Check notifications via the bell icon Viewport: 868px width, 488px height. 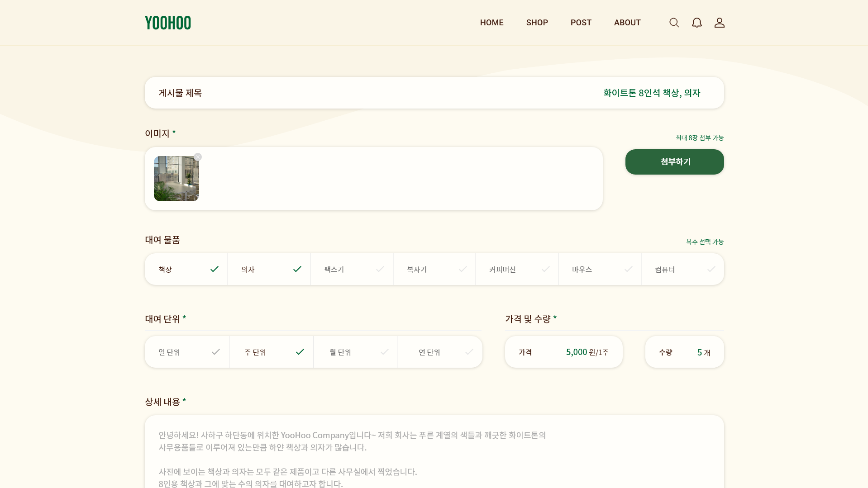click(x=696, y=22)
